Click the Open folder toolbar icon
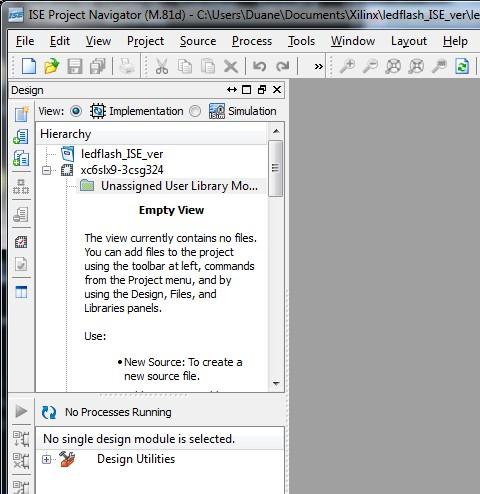 pyautogui.click(x=52, y=66)
